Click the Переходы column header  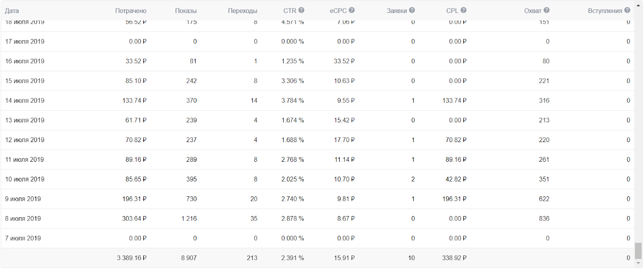pos(242,11)
